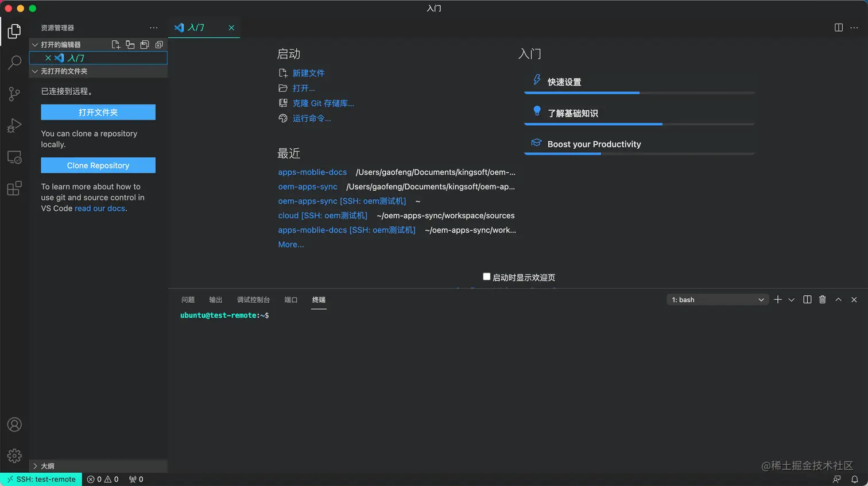Close the terminal panel
This screenshot has width=868, height=486.
pos(854,300)
